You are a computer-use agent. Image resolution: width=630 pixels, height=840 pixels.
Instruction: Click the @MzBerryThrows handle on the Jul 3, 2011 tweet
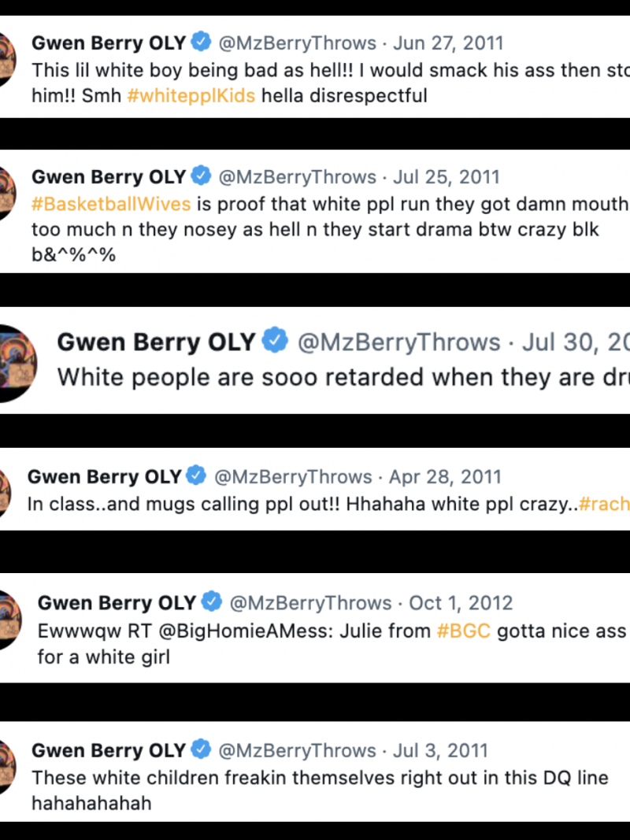(297, 750)
